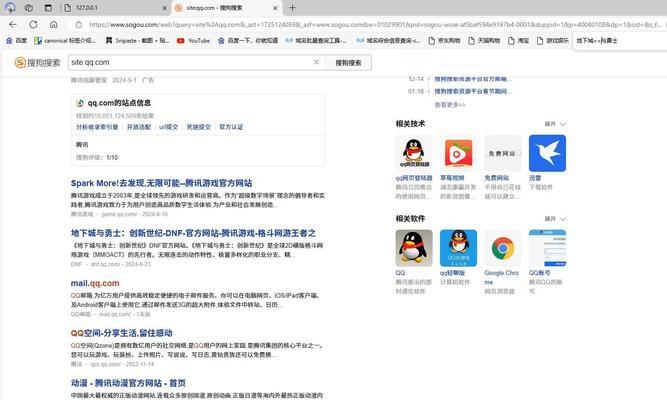Expand the 相关软件 section
Viewport: 667px width, 400px height.
pyautogui.click(x=555, y=219)
